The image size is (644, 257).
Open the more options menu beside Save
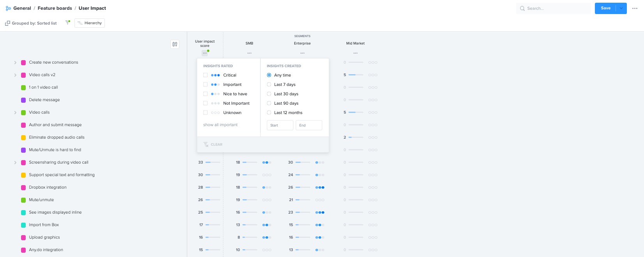click(x=635, y=8)
